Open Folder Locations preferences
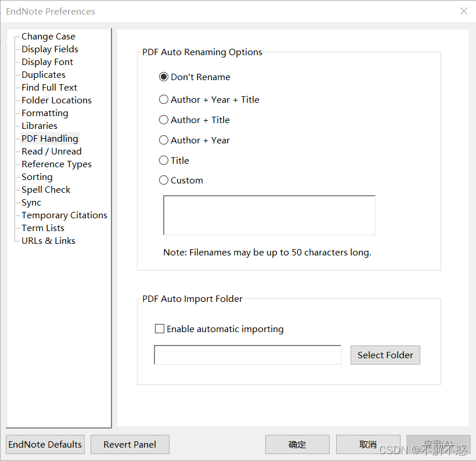Screen dimensions: 476x461 pyautogui.click(x=56, y=100)
